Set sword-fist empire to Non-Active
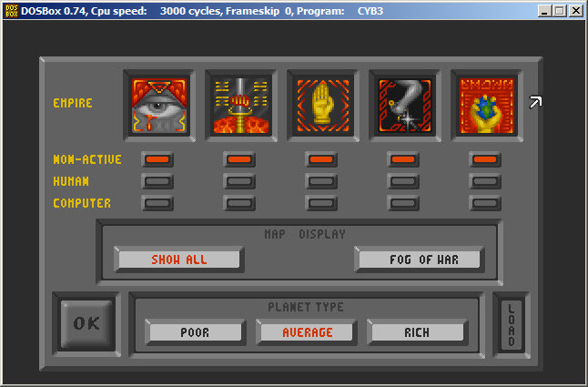This screenshot has width=588, height=387. (x=239, y=159)
